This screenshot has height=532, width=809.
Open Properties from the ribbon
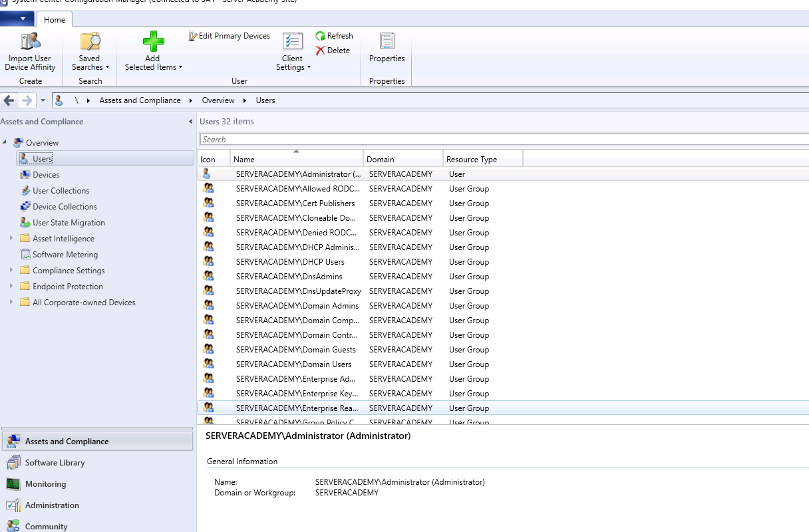pos(387,48)
